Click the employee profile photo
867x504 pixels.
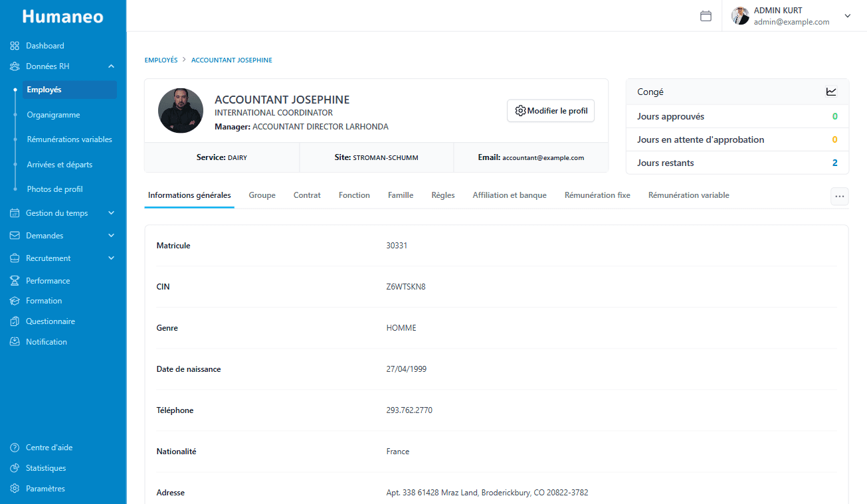coord(181,111)
